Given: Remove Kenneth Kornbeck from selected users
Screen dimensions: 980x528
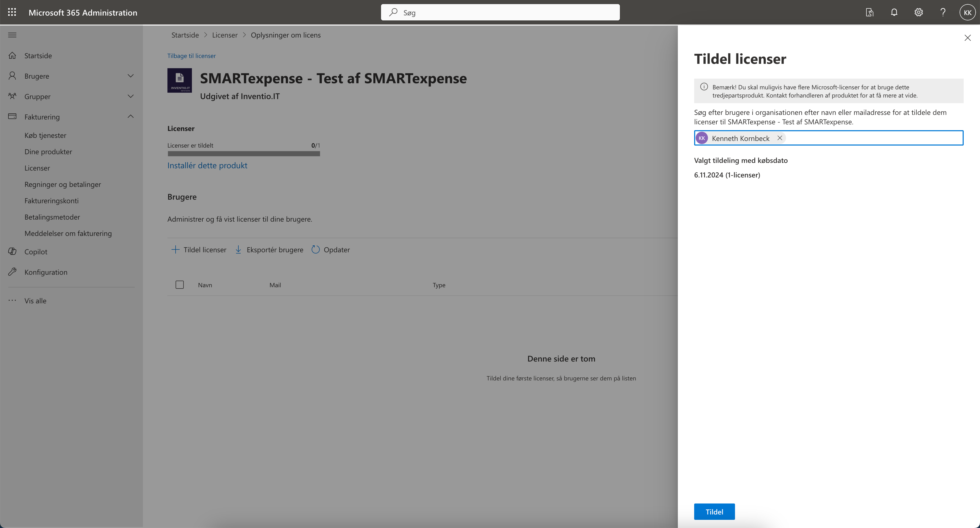Looking at the screenshot, I should point(779,138).
